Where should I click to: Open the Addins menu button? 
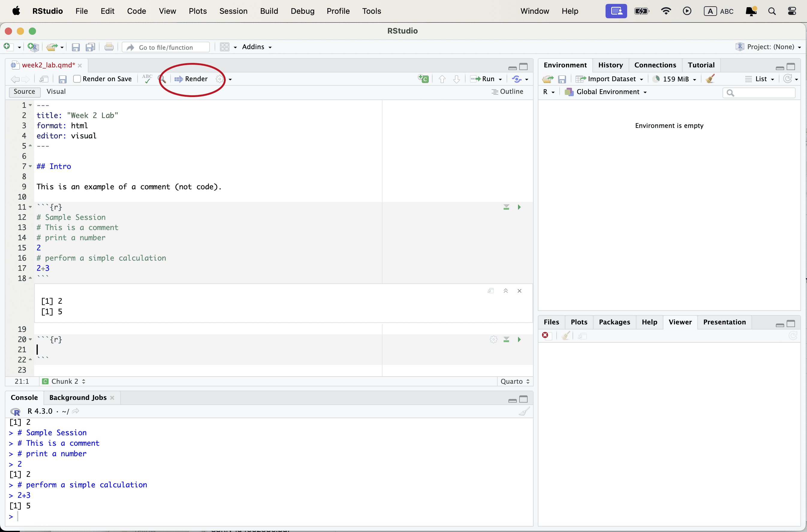[257, 47]
